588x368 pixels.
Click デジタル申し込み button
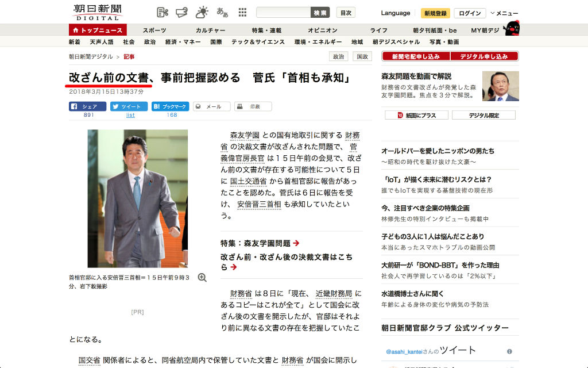tap(484, 56)
